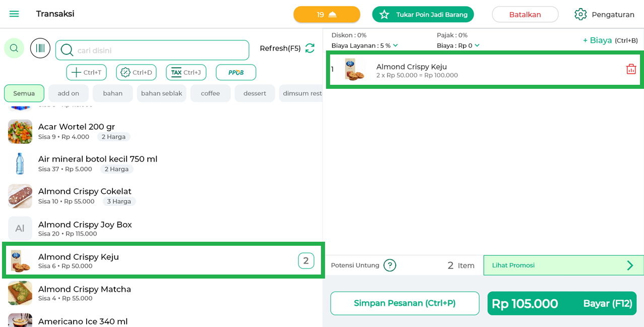Image resolution: width=644 pixels, height=327 pixels.
Task: Click the Simpan Pesanan button
Action: click(405, 303)
